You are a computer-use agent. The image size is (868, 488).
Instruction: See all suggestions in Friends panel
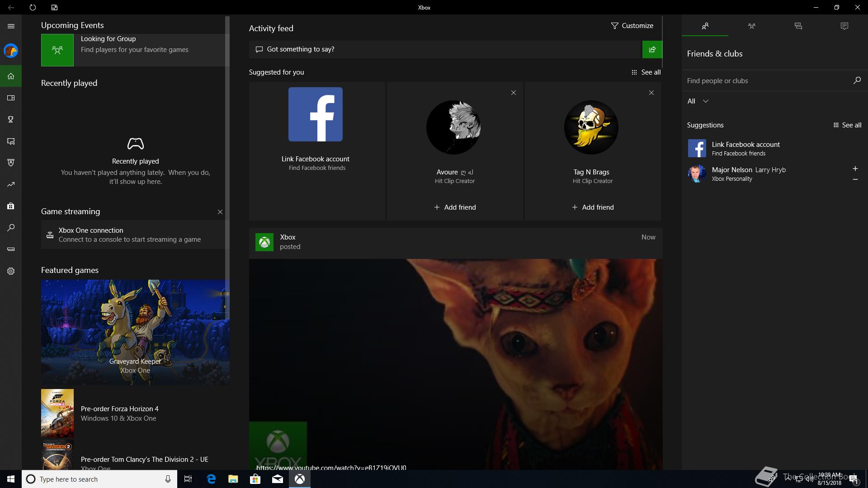tap(847, 125)
